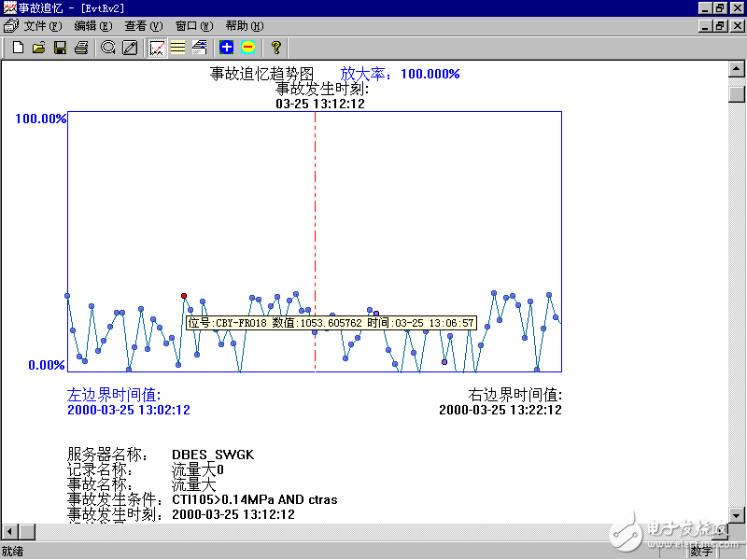
Task: Open the 编辑(E) menu
Action: 93,26
